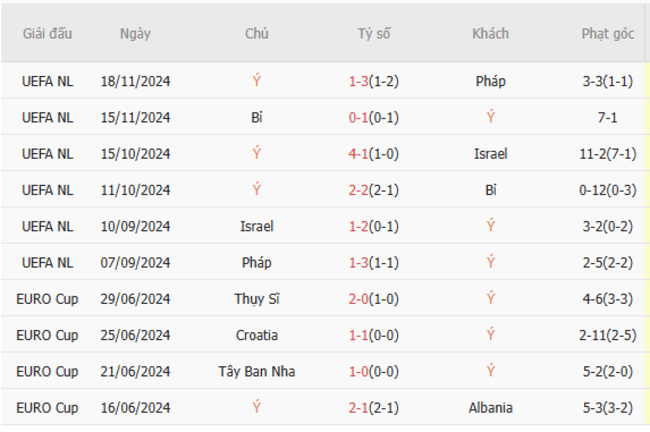Screen dimensions: 650x432
Task: Open the 4-1(1-0) match score
Action: click(x=374, y=154)
